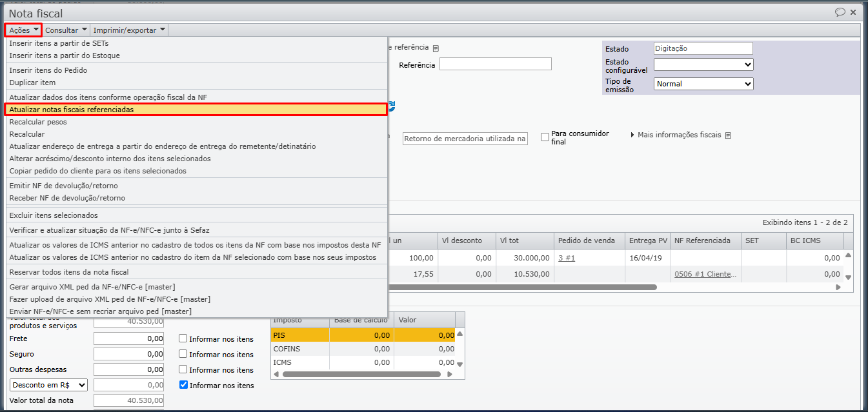Image resolution: width=868 pixels, height=412 pixels.
Task: Open the referenced invoice '0506 #1 Cliente' link
Action: [705, 274]
